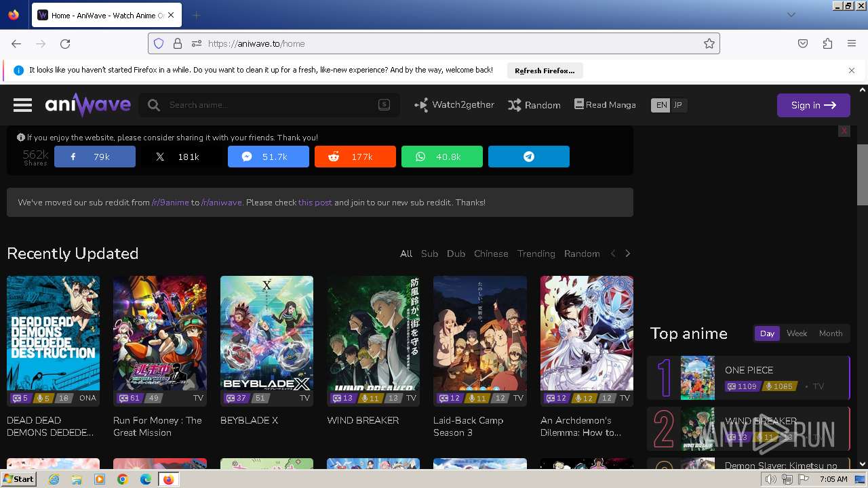Close the red X ad banner

844,131
